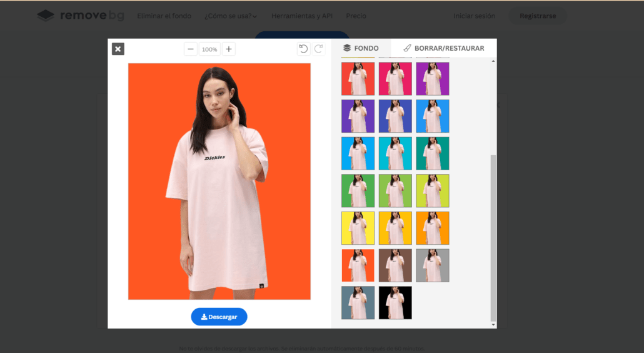Click the Registrarse button
Screen dimensions: 644x353
(537, 16)
